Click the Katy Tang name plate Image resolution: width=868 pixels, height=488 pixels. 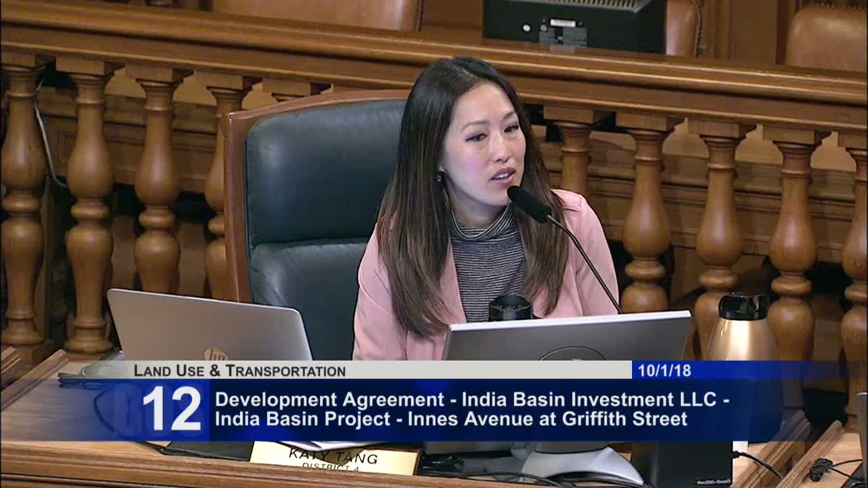tap(336, 457)
